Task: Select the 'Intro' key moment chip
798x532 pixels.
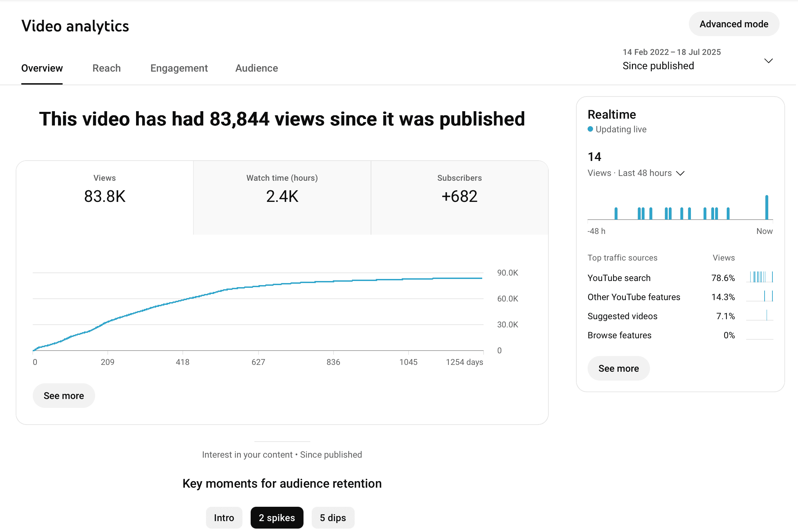Action: click(x=224, y=517)
